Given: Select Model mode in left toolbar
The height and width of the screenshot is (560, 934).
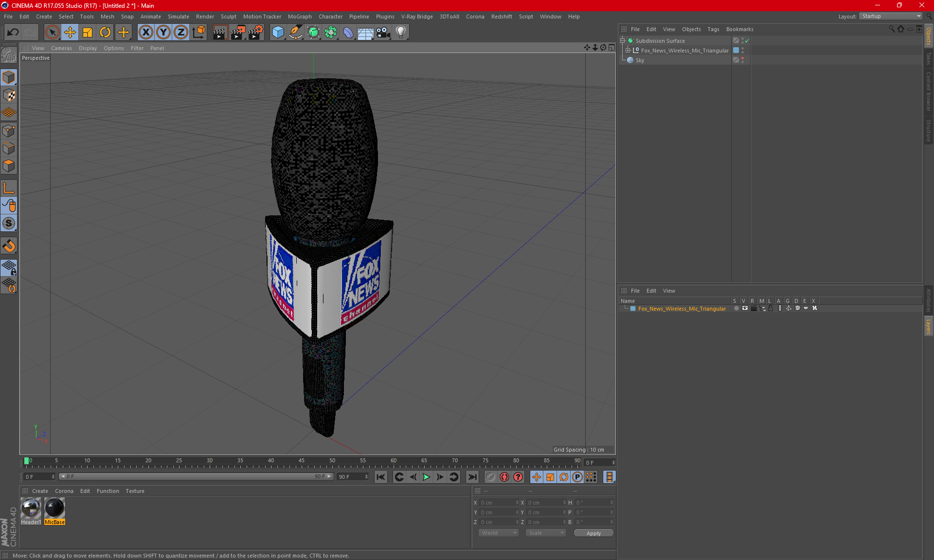Looking at the screenshot, I should tap(9, 77).
